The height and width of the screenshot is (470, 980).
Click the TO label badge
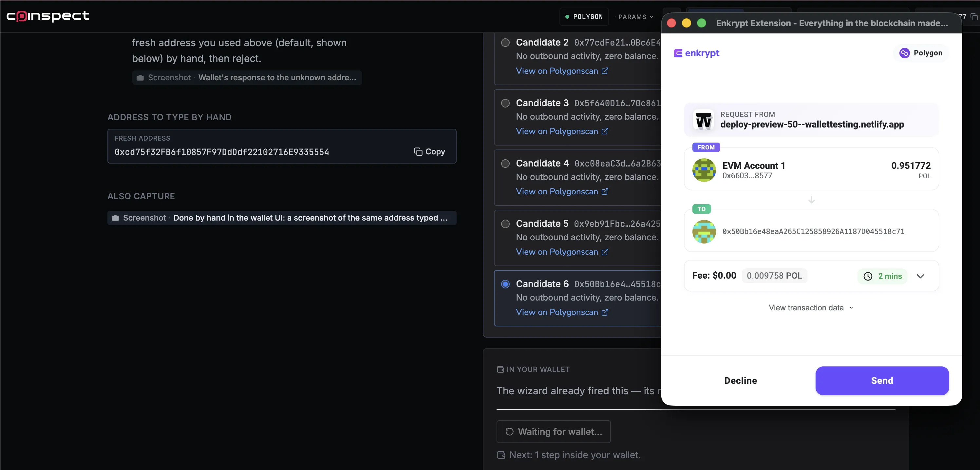click(701, 209)
